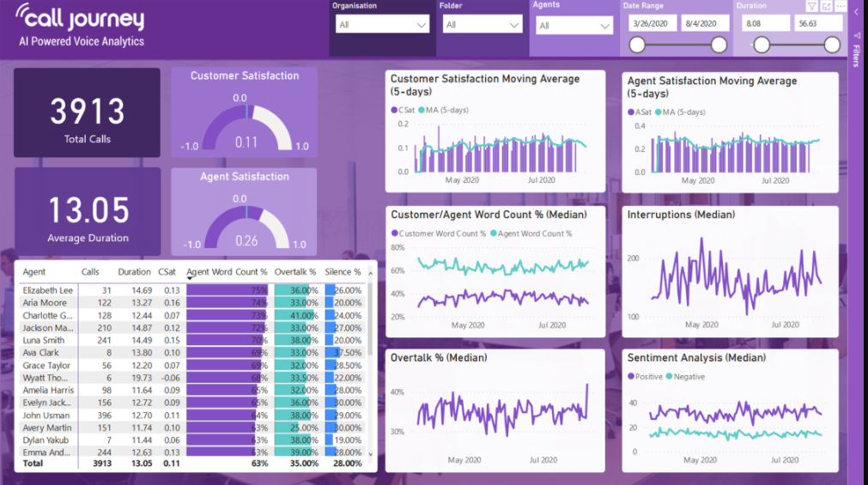Click the Date Range left slider handle
The width and height of the screenshot is (868, 485).
click(x=637, y=45)
